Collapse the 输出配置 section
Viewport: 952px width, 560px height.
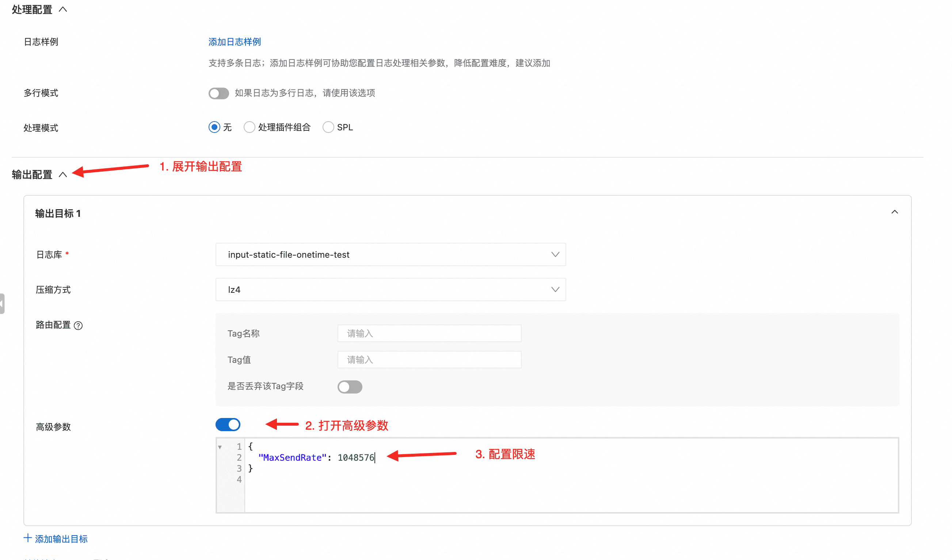point(63,174)
